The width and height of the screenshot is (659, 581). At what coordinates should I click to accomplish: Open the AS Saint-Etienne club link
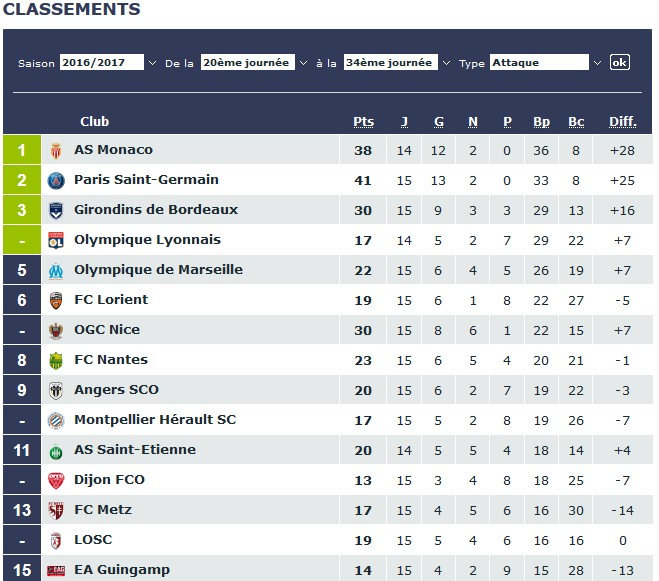pyautogui.click(x=135, y=450)
